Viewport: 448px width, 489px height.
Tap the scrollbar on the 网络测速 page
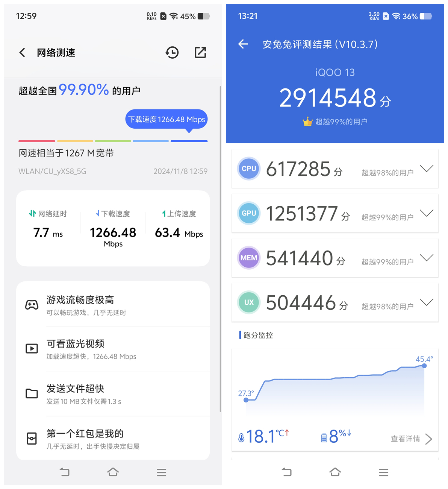pos(220,248)
